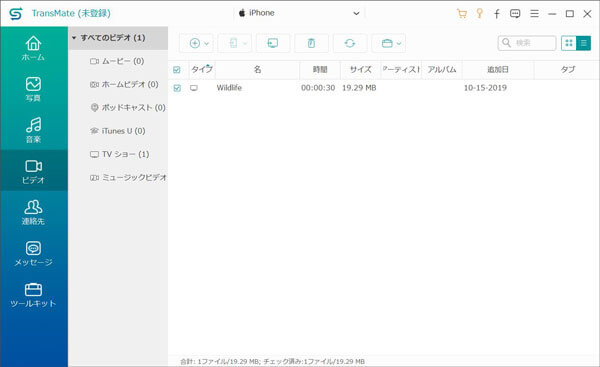The image size is (600, 367).
Task: Select the Wildlife video name
Action: click(229, 88)
